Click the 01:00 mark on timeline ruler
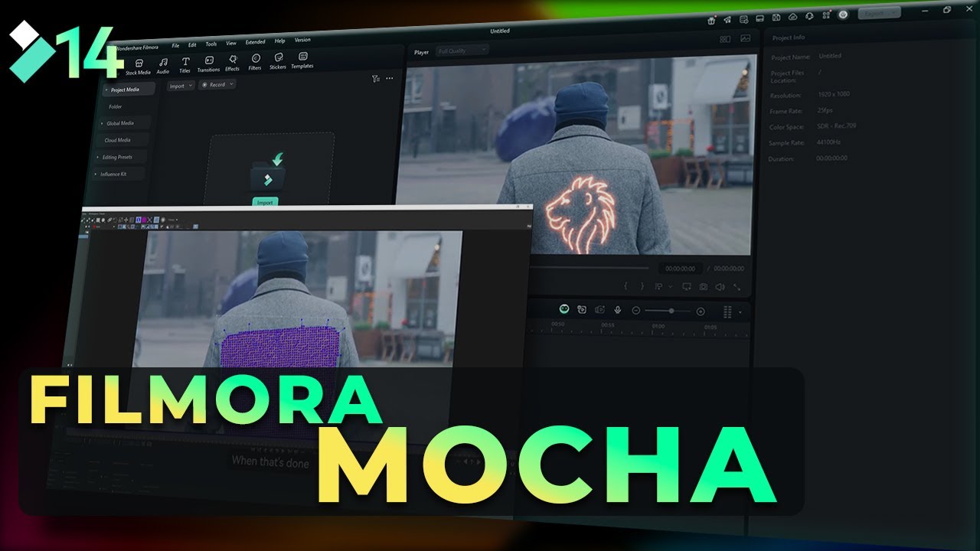Image resolution: width=980 pixels, height=551 pixels. (x=658, y=326)
